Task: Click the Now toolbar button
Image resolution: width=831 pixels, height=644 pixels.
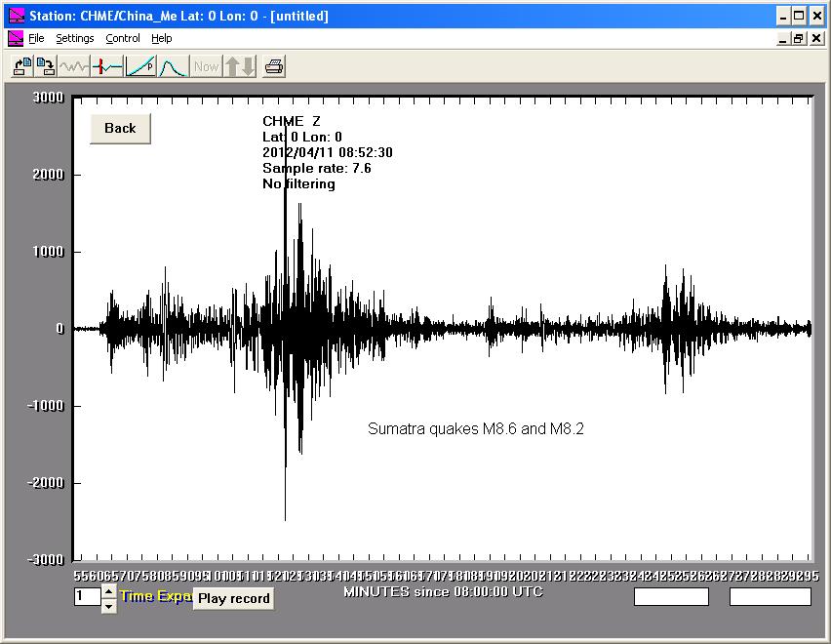Action: [206, 66]
